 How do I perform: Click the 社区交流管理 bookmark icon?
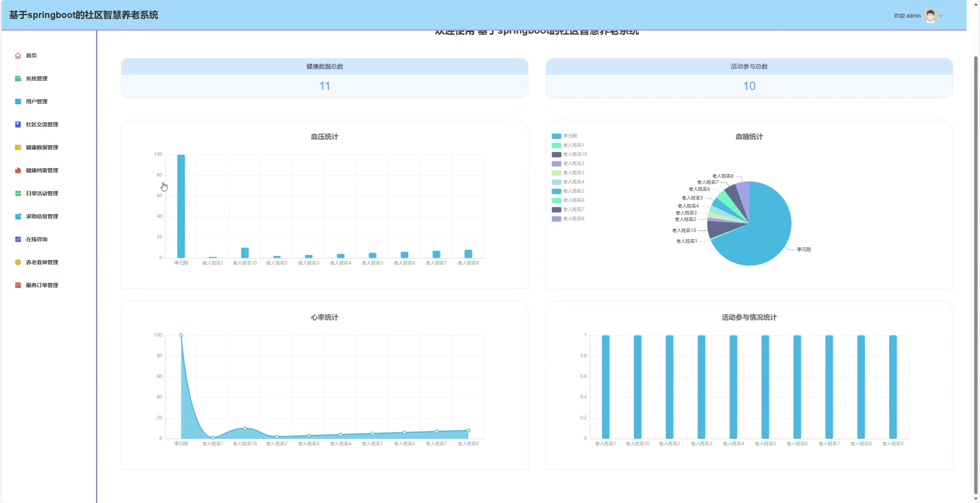click(x=18, y=124)
